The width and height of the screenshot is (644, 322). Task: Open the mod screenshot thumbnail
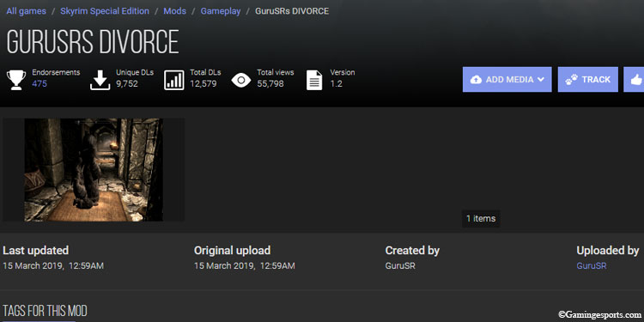94,170
